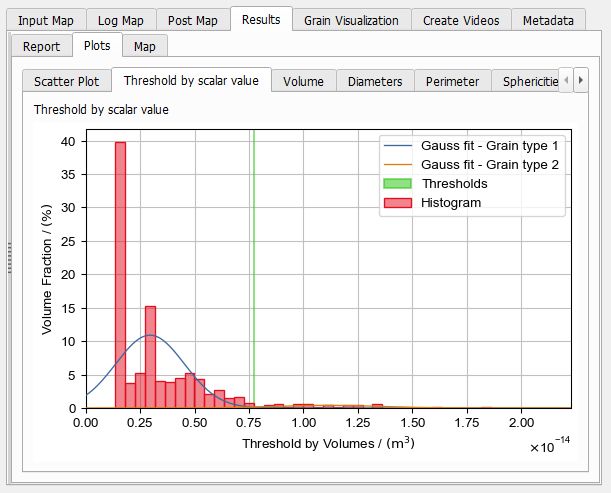Click the Histogram red legend swatch
611x493 pixels.
coord(397,203)
